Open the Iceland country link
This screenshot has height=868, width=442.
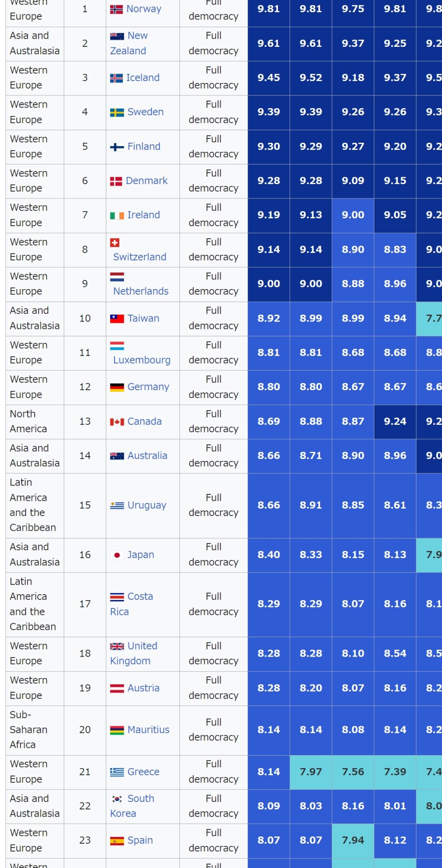[x=143, y=78]
